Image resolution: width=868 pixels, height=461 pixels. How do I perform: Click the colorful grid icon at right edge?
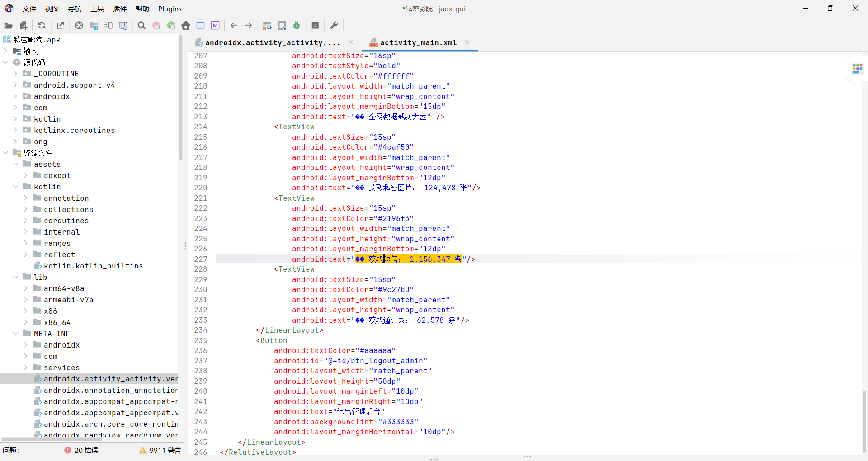[857, 69]
